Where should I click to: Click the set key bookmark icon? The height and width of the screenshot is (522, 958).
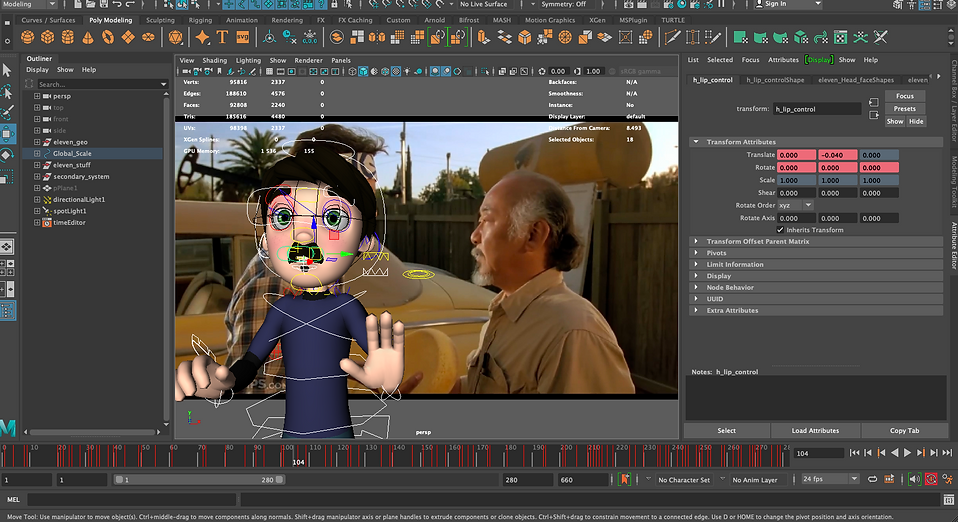624,479
